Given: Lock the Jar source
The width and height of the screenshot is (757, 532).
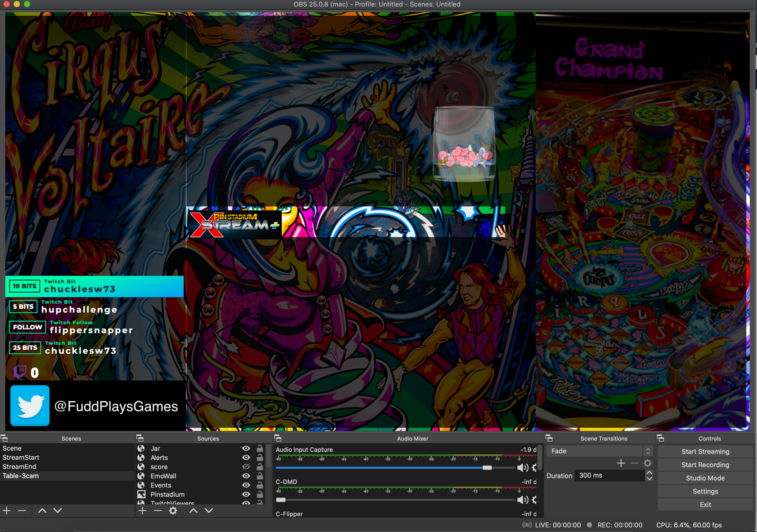Looking at the screenshot, I should coord(260,448).
